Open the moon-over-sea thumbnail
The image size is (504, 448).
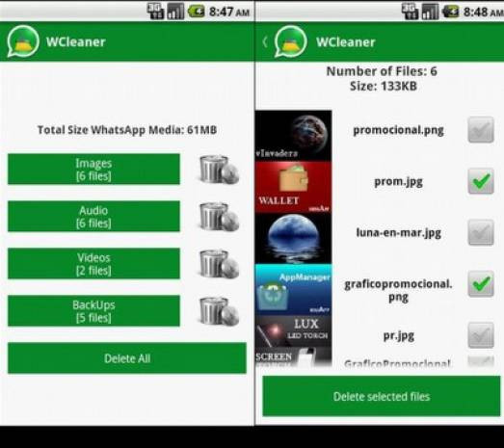[294, 238]
